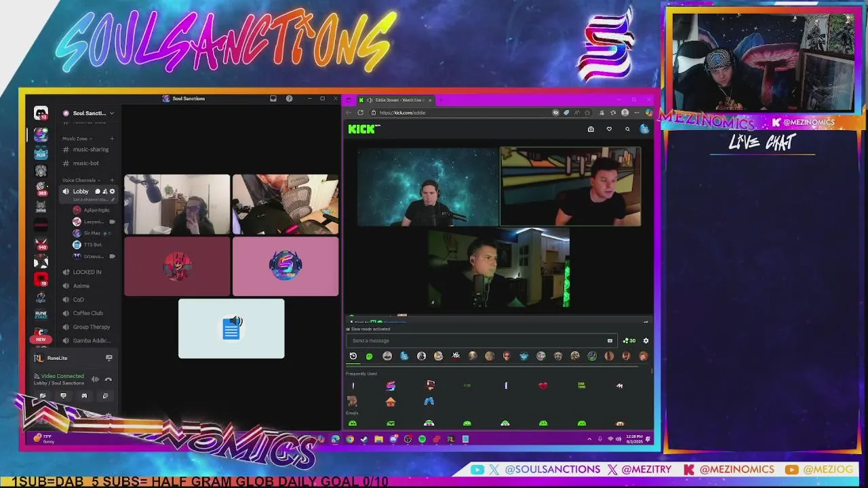Insert house emote from frequently used
The height and width of the screenshot is (488, 868).
point(391,401)
